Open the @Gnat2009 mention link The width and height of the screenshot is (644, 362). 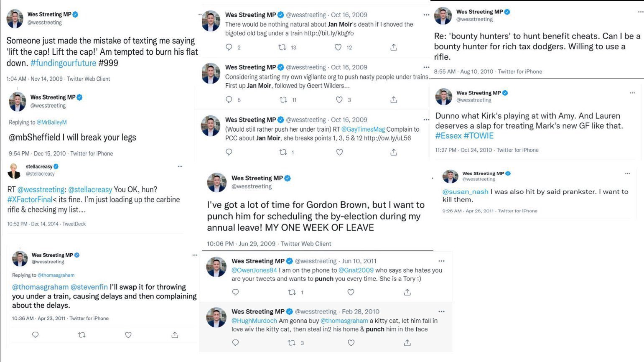tap(356, 270)
